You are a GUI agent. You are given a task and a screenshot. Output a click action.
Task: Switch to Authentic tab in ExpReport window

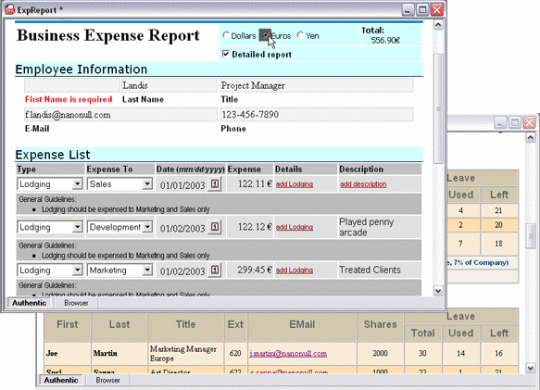(29, 303)
